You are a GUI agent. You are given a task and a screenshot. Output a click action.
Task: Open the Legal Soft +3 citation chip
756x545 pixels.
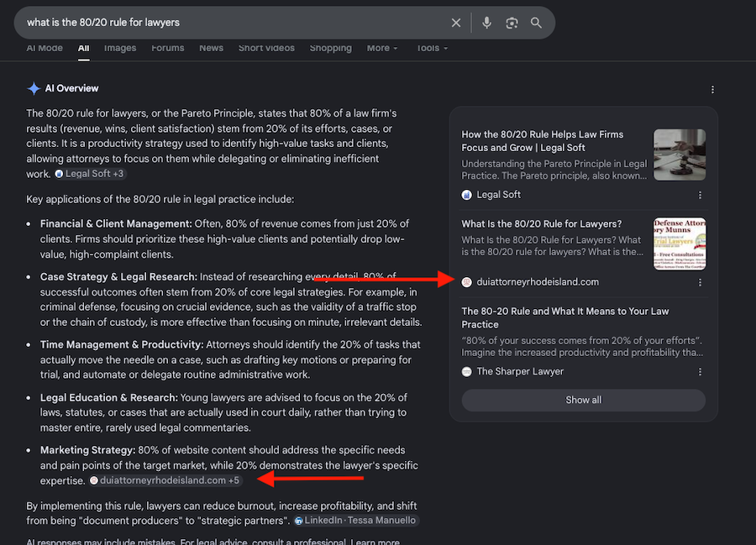tap(90, 174)
